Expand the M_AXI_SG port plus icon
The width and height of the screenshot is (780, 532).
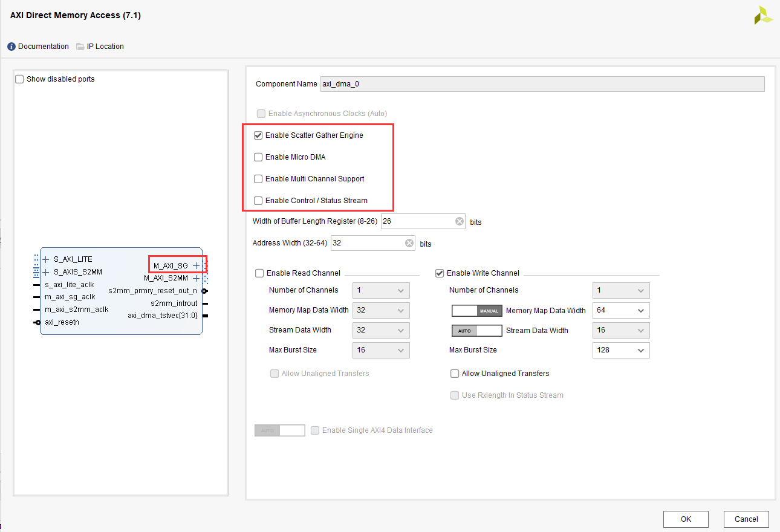click(196, 265)
